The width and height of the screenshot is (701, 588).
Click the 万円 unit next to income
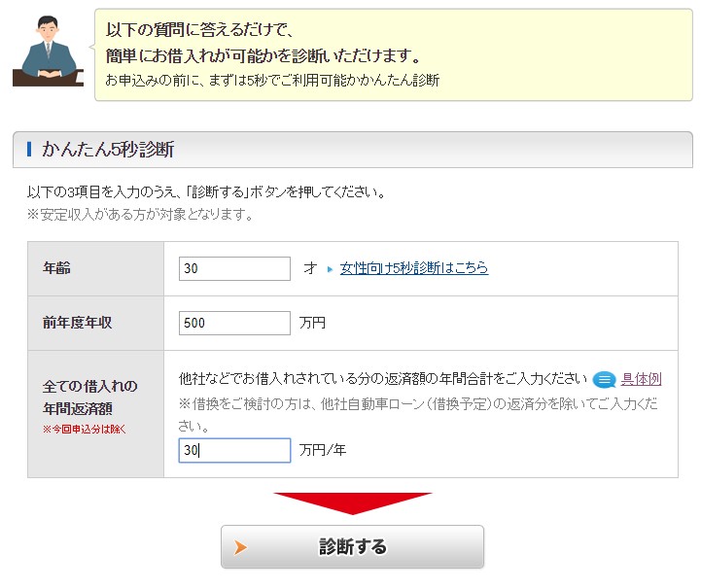pos(312,323)
